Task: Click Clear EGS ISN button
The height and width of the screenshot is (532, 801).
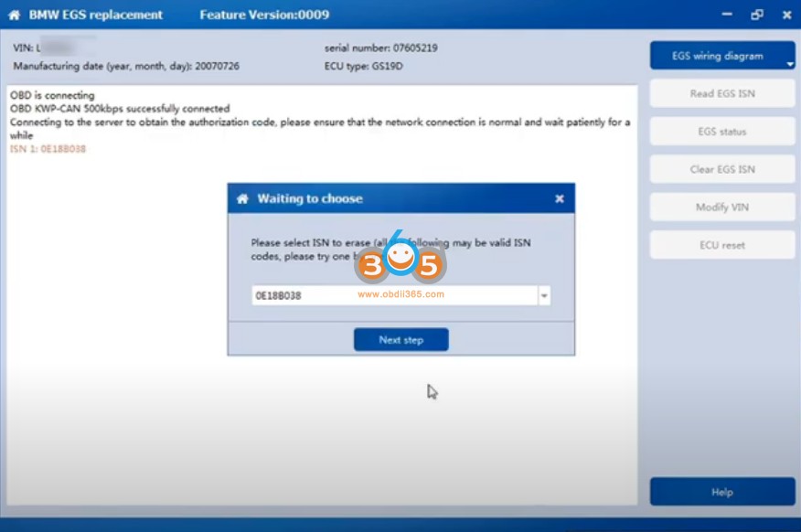Action: 722,169
